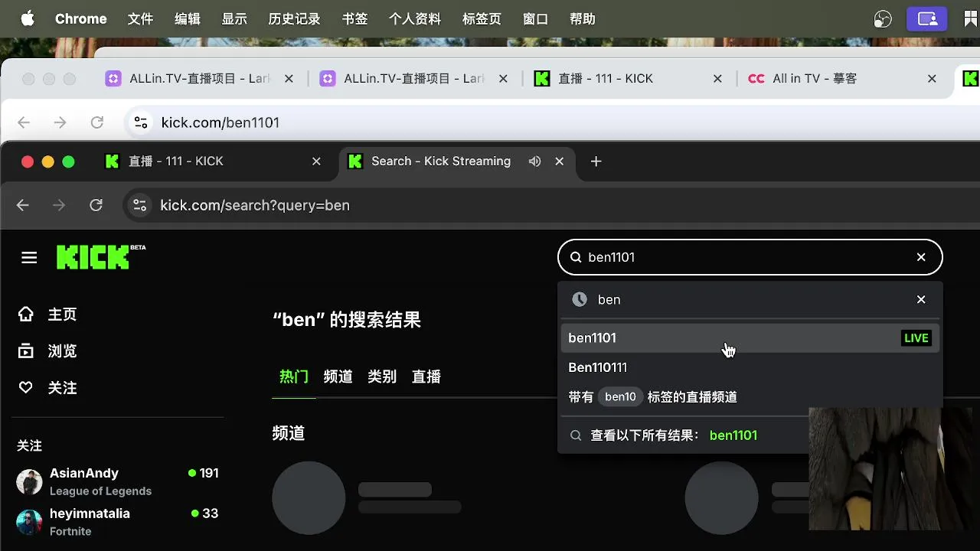The image size is (980, 551).
Task: Open the 历史记录 menu
Action: click(x=294, y=19)
